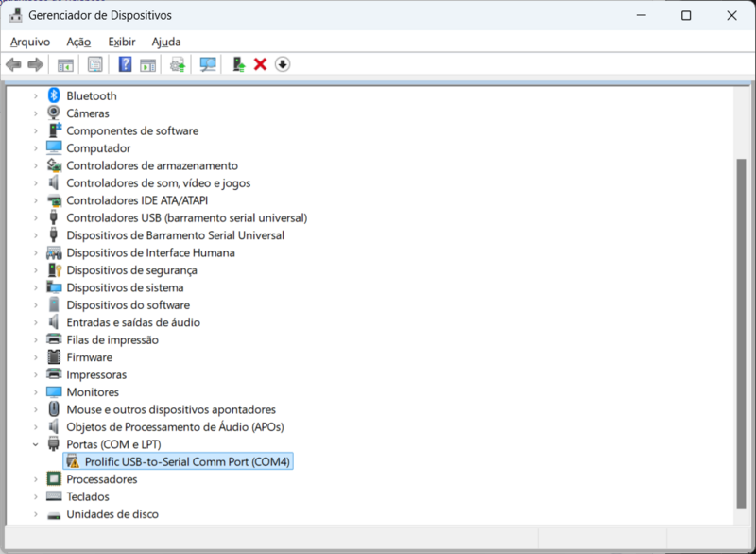Viewport: 756px width, 554px height.
Task: Click the Dispositivos de segurança key icon
Action: 55,270
